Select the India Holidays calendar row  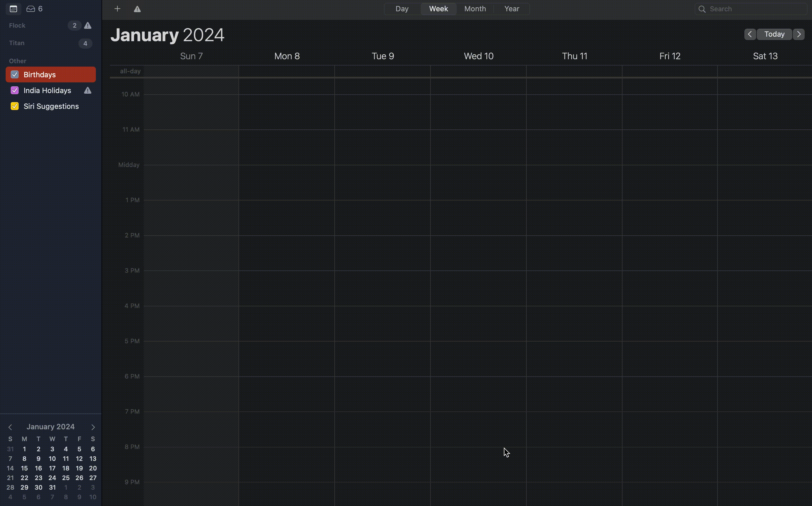tap(51, 90)
